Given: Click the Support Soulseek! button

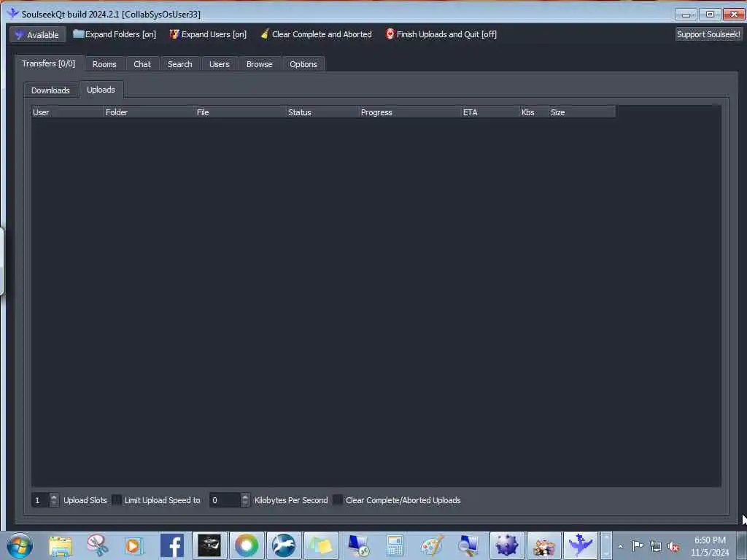Looking at the screenshot, I should click(708, 34).
